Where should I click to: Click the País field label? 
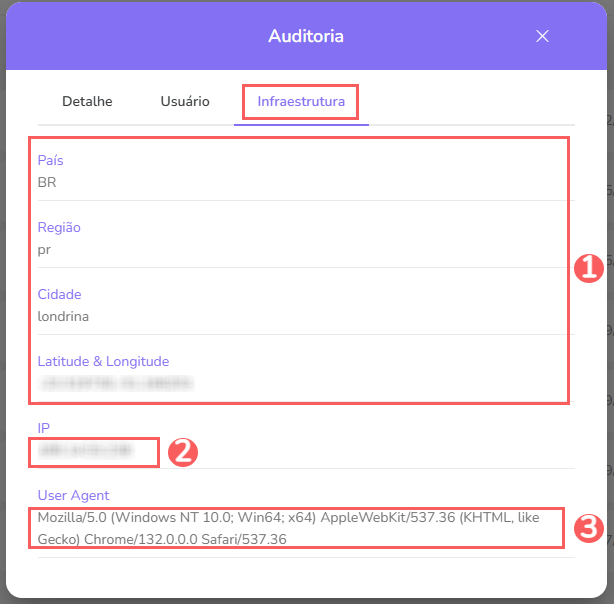tap(50, 161)
